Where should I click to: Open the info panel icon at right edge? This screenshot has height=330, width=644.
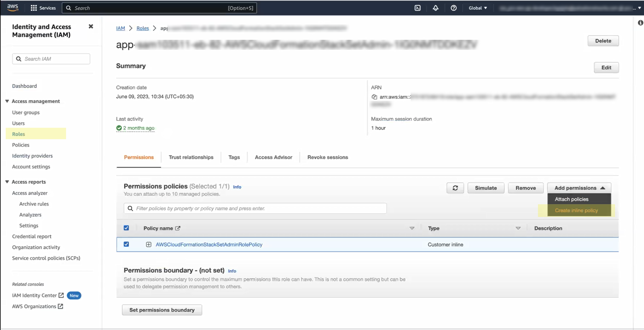pyautogui.click(x=640, y=23)
